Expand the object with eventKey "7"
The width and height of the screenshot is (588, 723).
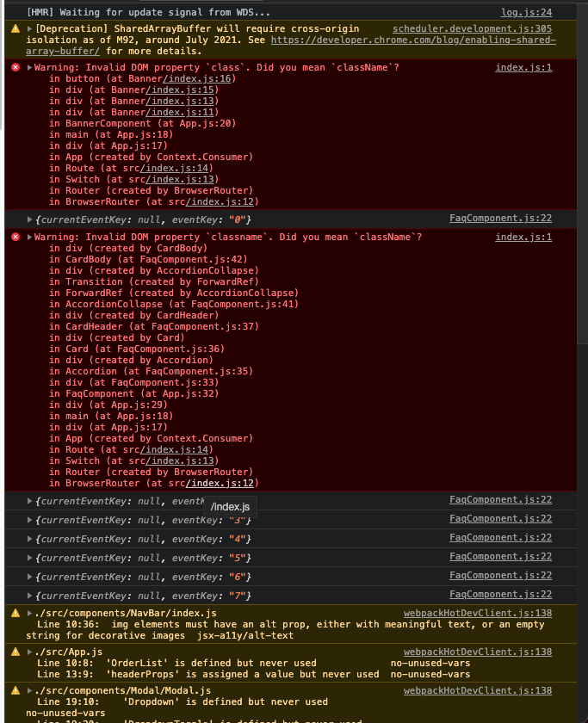29,596
